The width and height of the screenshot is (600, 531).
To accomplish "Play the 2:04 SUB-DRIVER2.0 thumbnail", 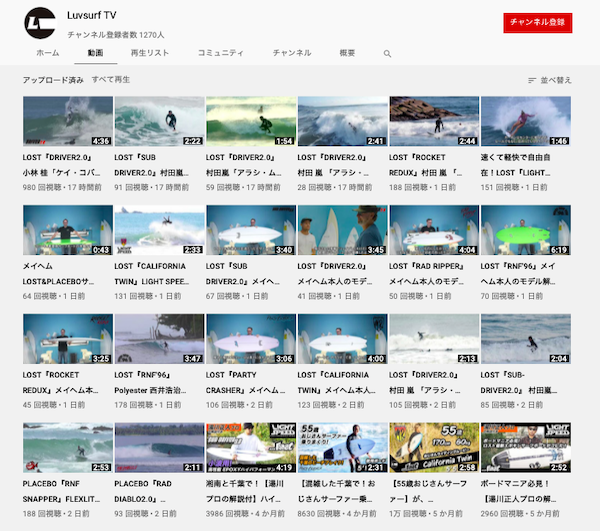I will coord(526,339).
